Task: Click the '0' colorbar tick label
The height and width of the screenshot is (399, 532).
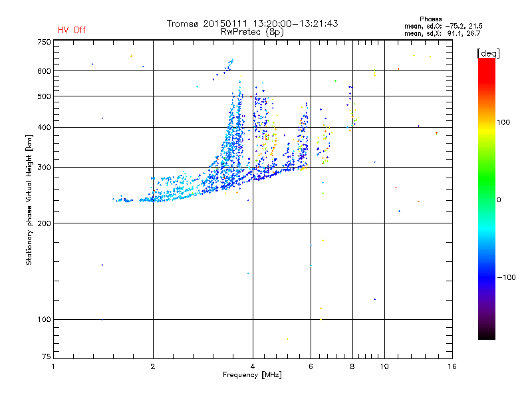Action: [499, 200]
